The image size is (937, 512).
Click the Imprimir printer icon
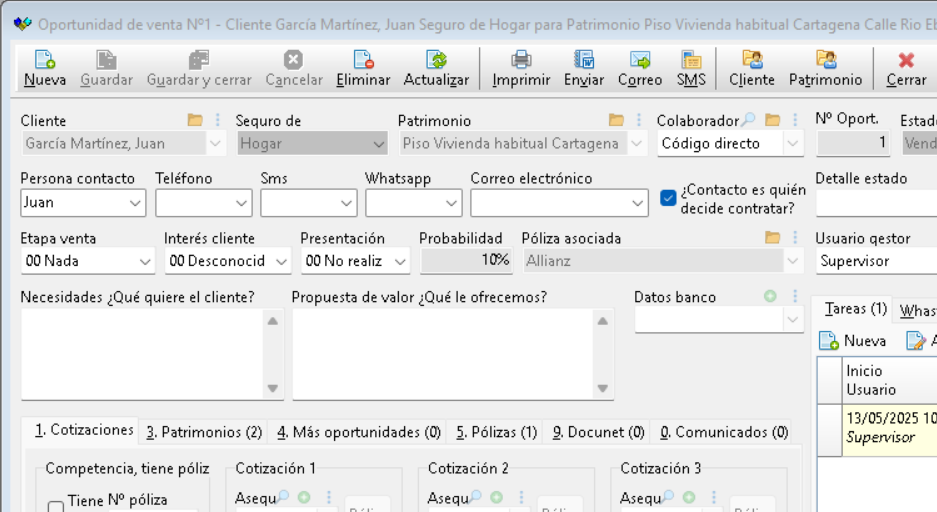pos(521,61)
